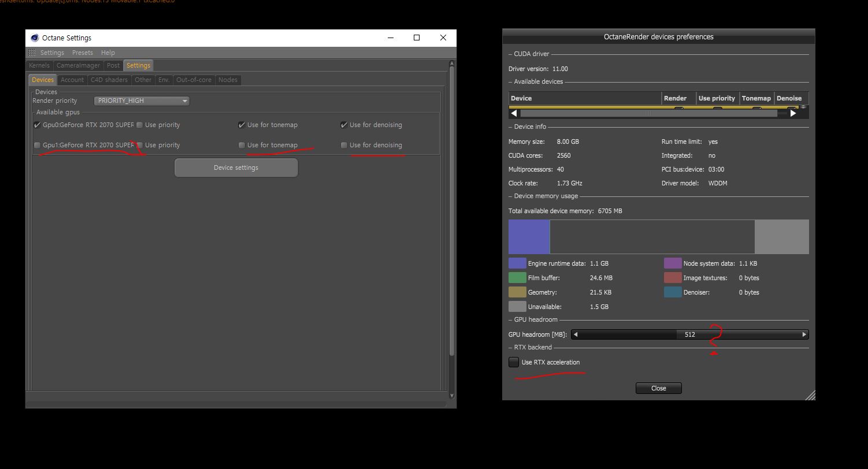Click the Denoiser blue swatch
Viewport: 868px width, 469px height.
click(673, 292)
